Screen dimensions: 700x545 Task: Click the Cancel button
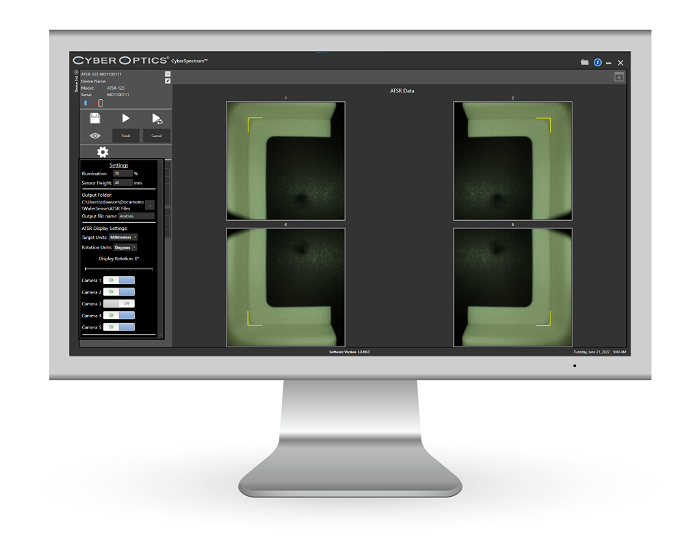pyautogui.click(x=156, y=135)
